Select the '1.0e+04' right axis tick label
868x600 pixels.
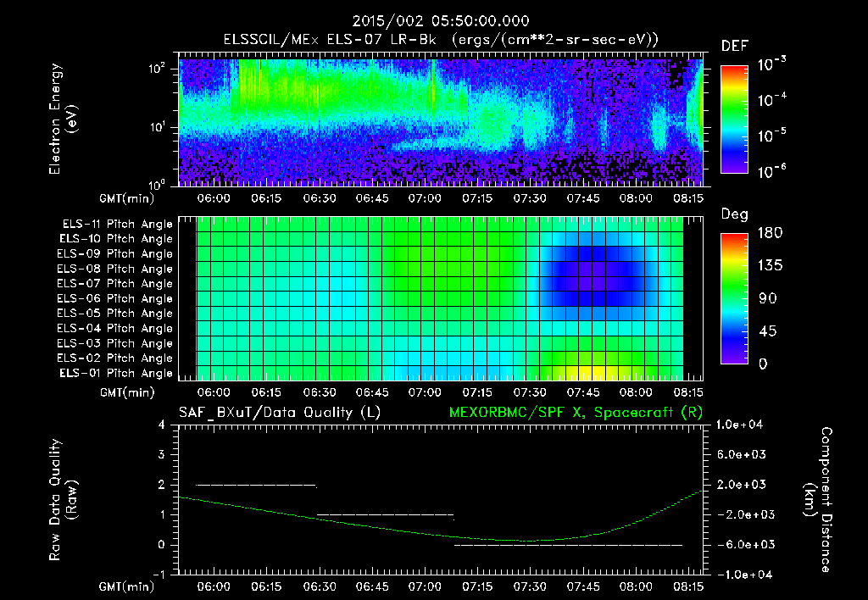tap(739, 425)
